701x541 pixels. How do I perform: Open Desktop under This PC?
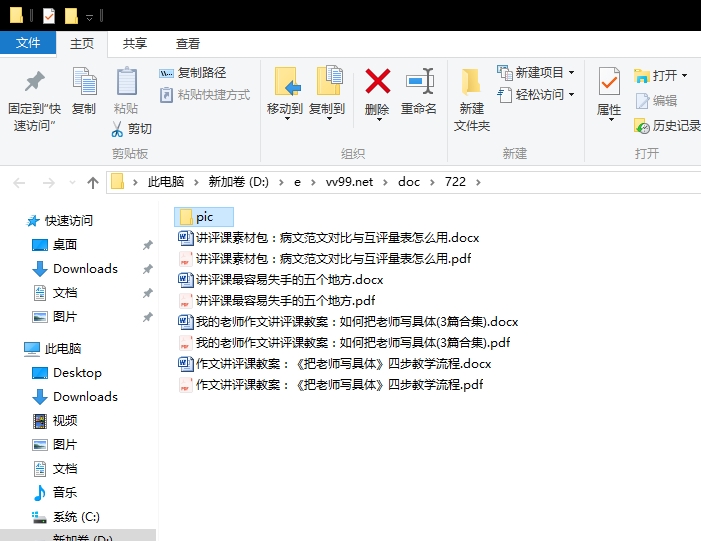point(67,373)
